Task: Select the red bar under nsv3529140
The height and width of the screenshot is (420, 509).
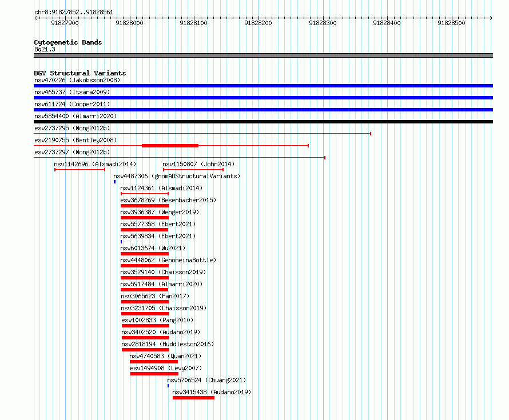Action: click(145, 278)
